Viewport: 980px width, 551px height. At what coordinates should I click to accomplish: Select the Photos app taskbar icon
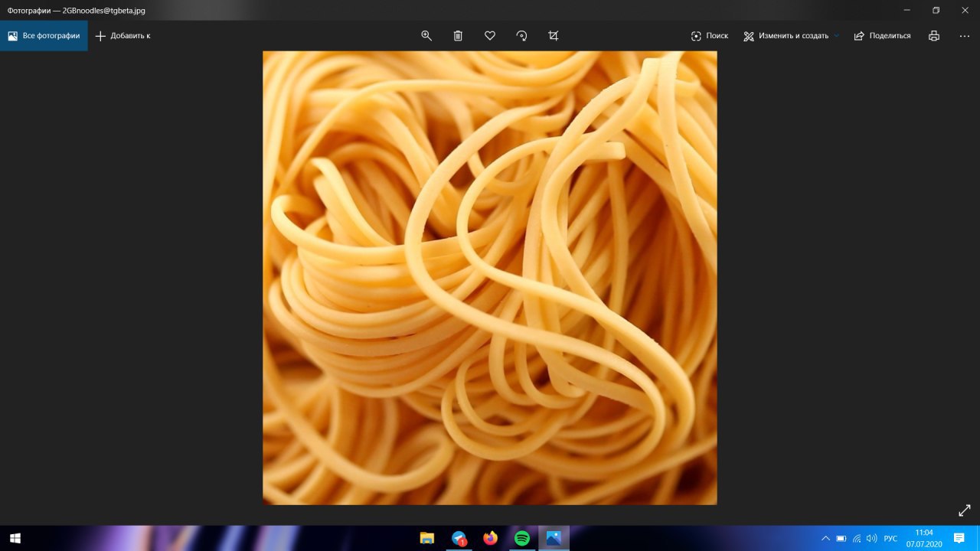tap(554, 538)
